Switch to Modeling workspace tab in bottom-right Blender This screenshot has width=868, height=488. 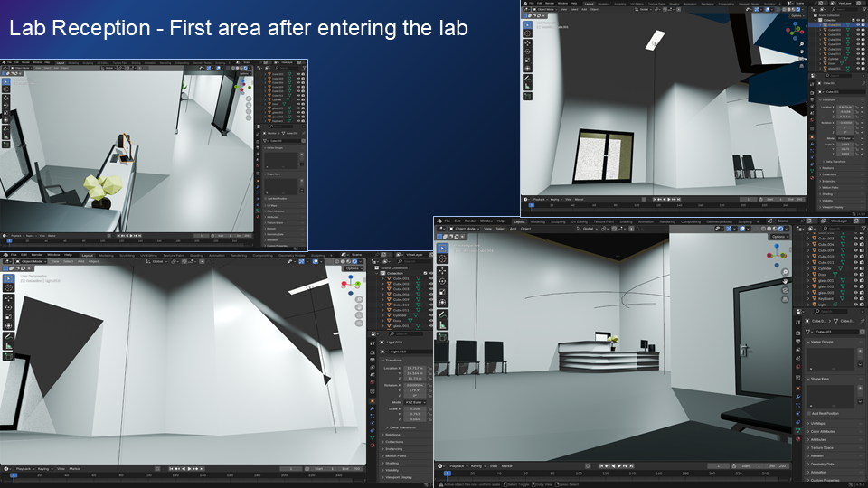tap(537, 222)
